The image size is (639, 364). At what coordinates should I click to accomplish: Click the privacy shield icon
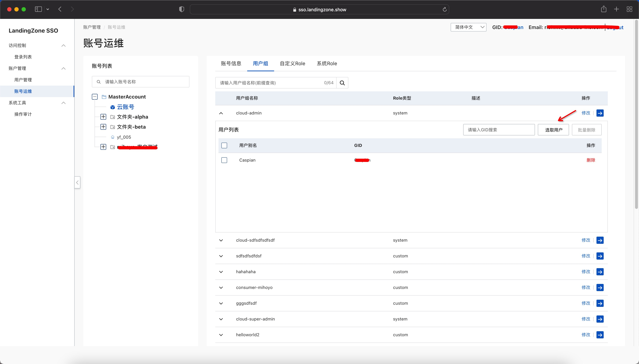pyautogui.click(x=182, y=9)
